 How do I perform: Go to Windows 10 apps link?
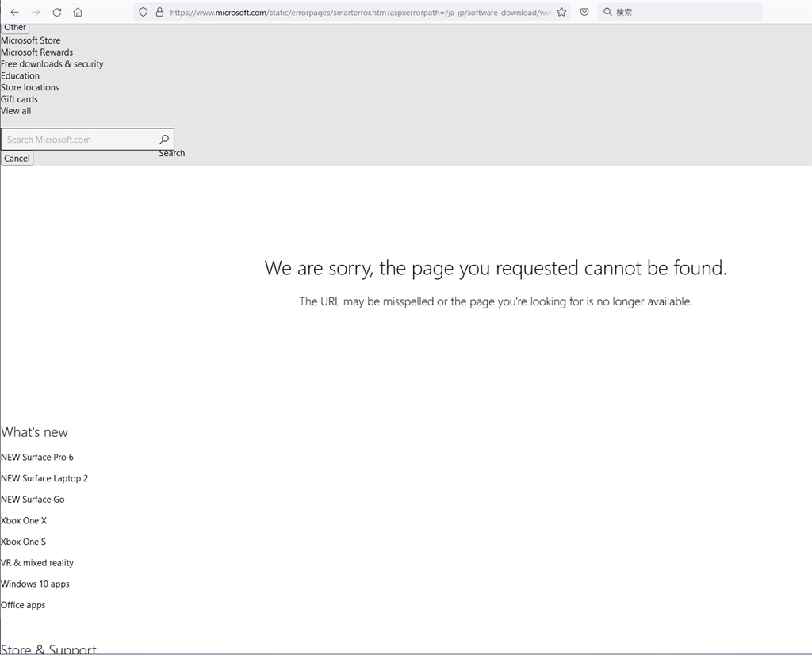click(35, 584)
